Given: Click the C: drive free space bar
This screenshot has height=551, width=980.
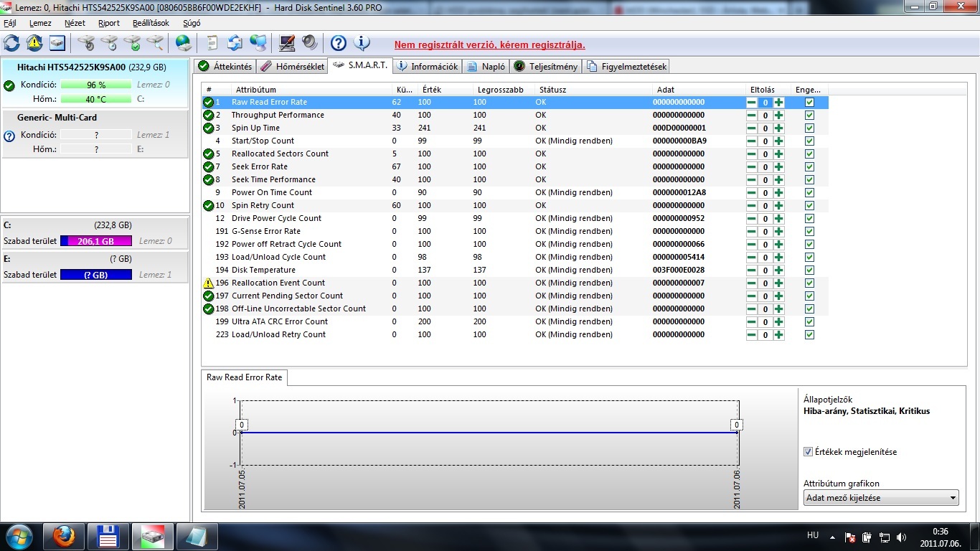Looking at the screenshot, I should pyautogui.click(x=96, y=242).
